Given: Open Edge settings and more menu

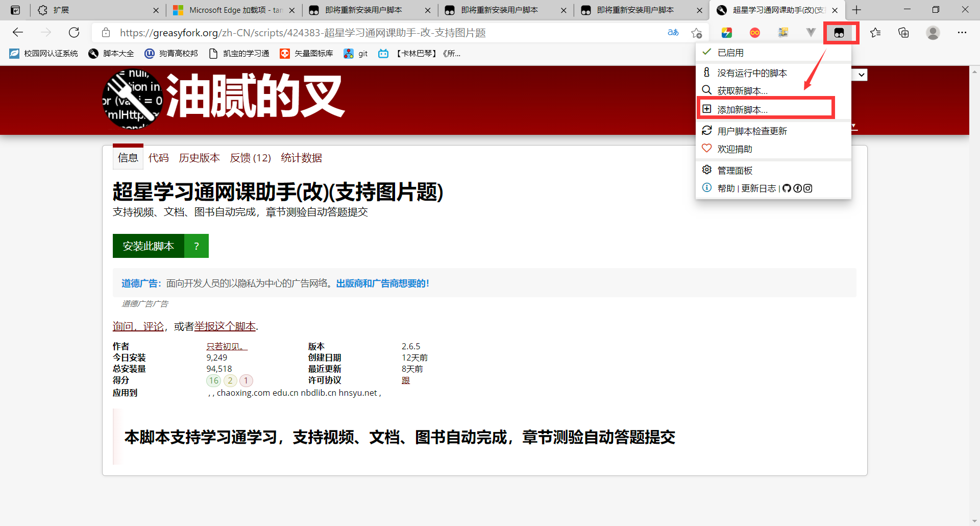Looking at the screenshot, I should pos(962,33).
